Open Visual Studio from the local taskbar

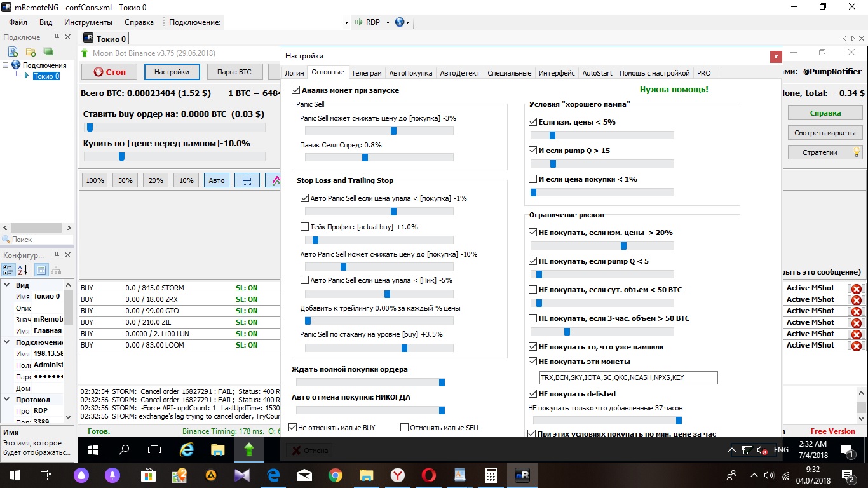242,475
